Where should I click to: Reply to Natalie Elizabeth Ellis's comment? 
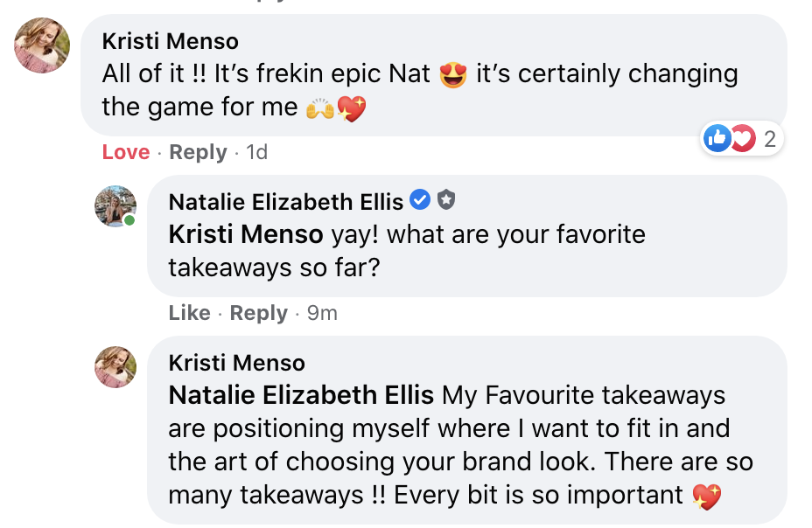point(258,313)
